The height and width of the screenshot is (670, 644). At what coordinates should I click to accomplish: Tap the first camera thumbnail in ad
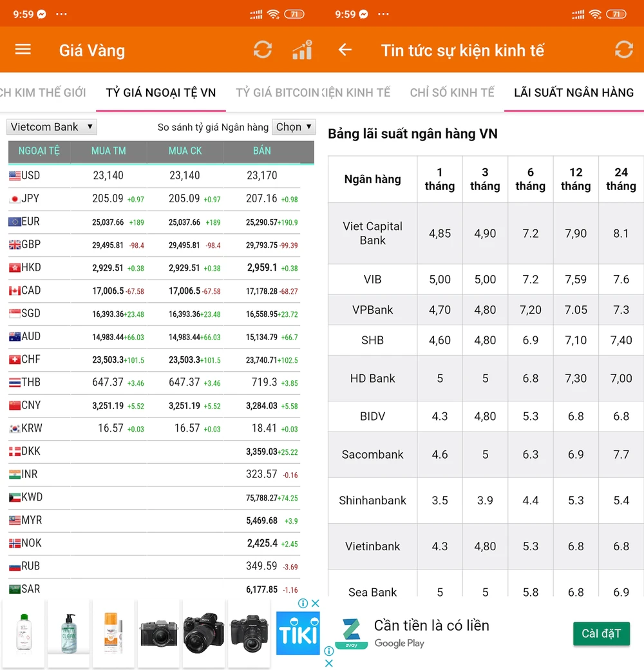158,633
